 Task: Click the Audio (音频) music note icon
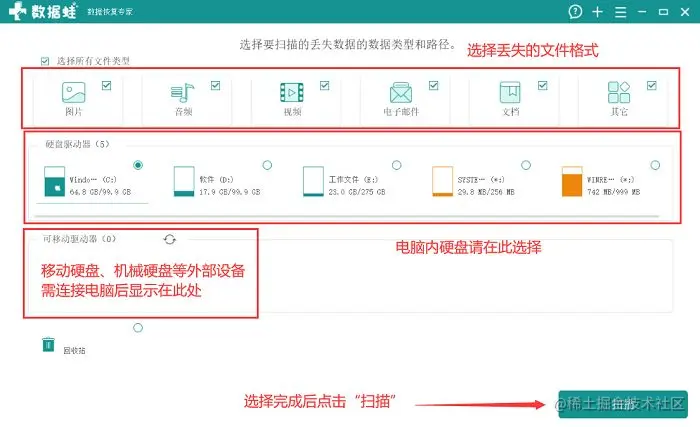(x=182, y=92)
